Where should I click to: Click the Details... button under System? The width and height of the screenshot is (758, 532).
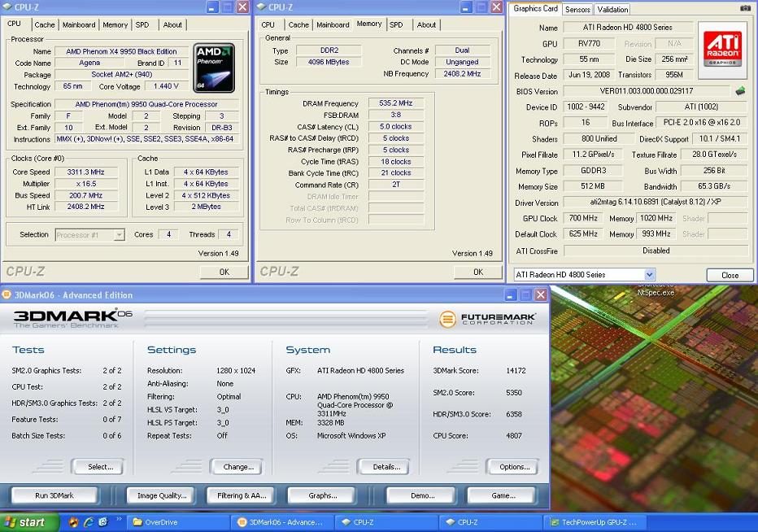click(x=384, y=467)
